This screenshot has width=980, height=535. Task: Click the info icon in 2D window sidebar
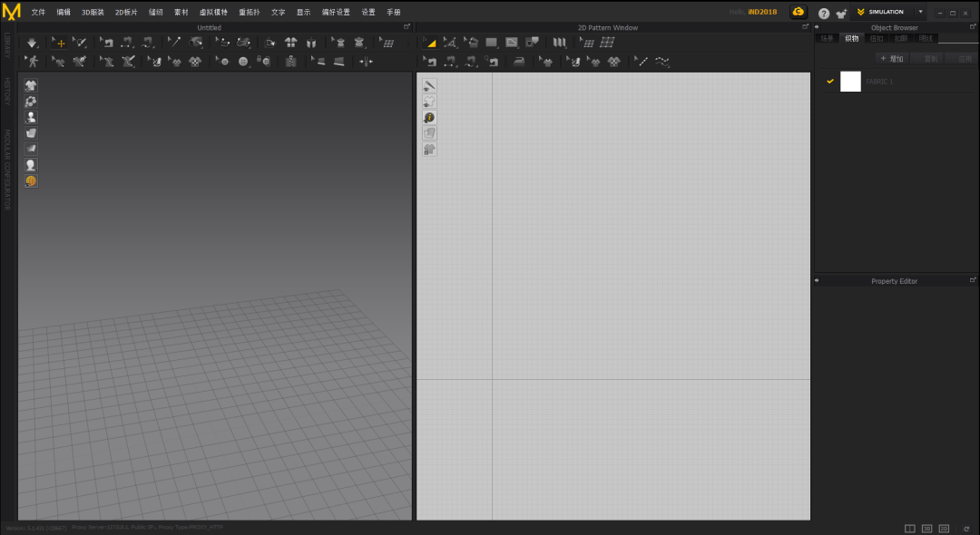pos(429,117)
